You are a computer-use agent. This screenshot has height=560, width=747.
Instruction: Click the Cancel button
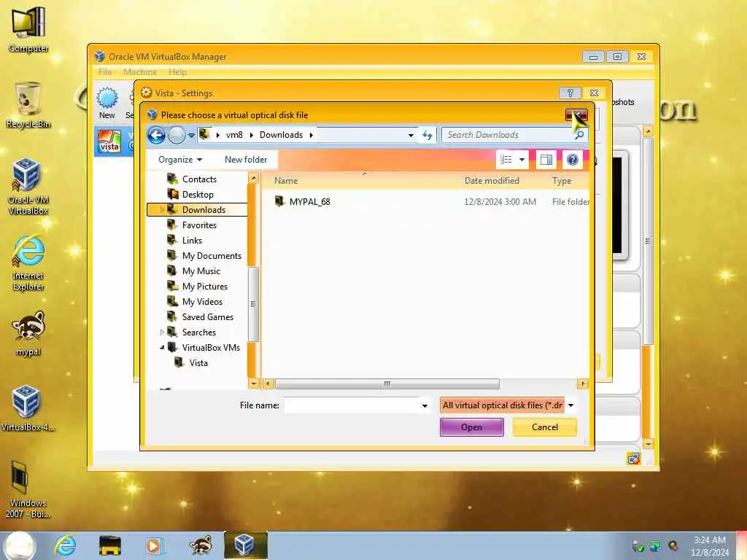[x=544, y=427]
